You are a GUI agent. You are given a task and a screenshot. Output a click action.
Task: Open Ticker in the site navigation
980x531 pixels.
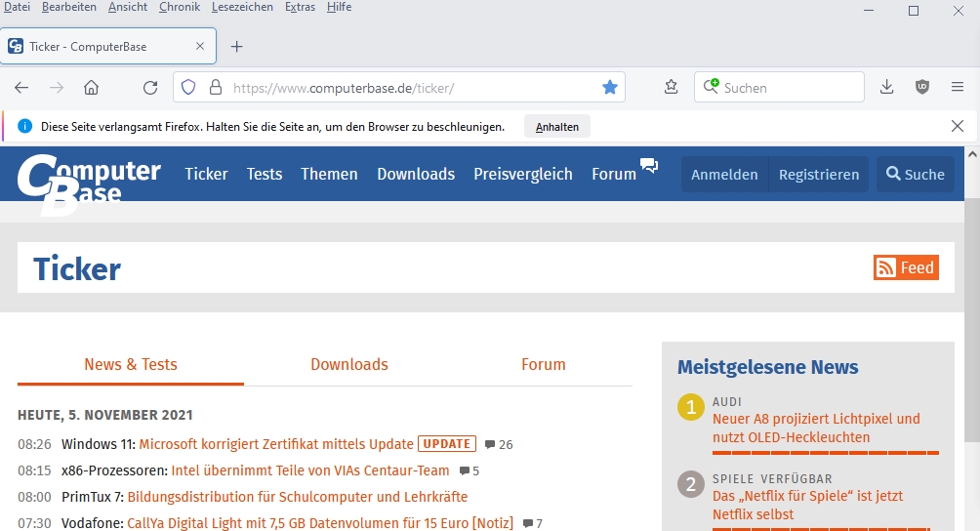click(206, 174)
